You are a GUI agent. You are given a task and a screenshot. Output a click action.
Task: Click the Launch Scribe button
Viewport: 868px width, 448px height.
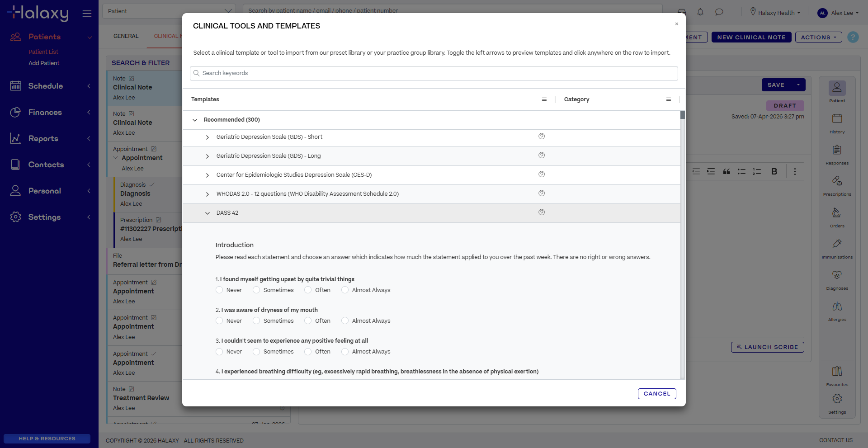coord(767,347)
